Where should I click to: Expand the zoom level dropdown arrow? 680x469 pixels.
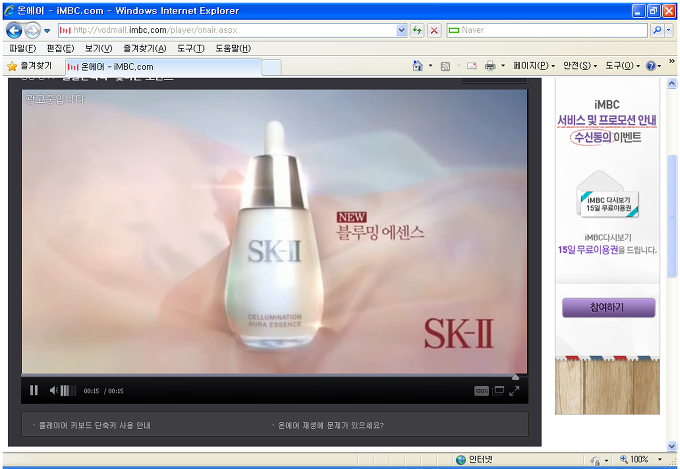660,459
